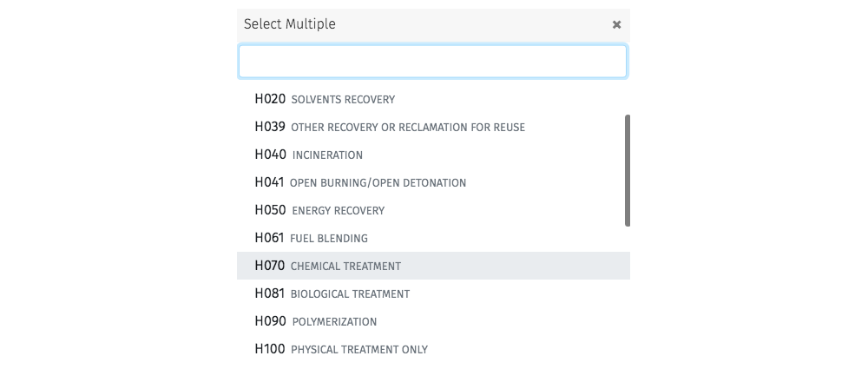This screenshot has height=369, width=868.
Task: Choose the H050 Energy Recovery option
Action: (x=433, y=210)
